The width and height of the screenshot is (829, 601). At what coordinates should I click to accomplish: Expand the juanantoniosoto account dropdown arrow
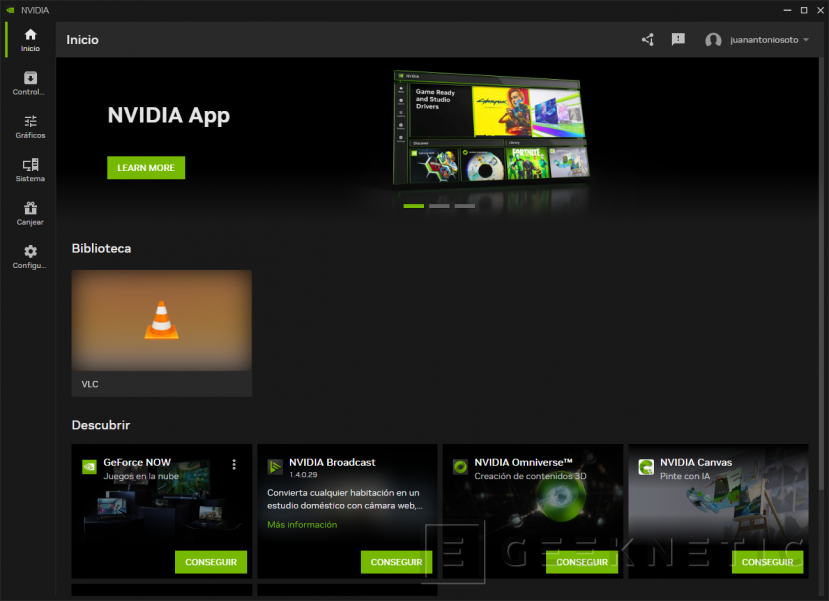[806, 40]
